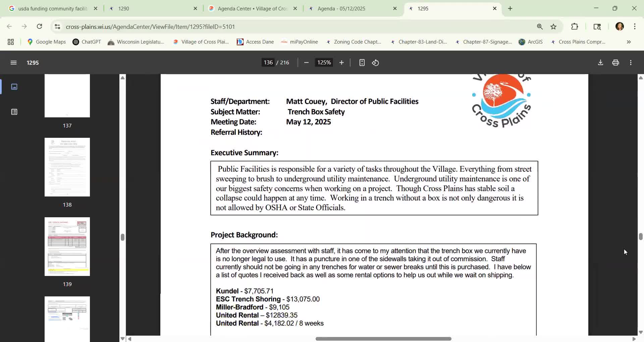Rotate the document counterclockwise
The width and height of the screenshot is (644, 342).
click(x=375, y=63)
